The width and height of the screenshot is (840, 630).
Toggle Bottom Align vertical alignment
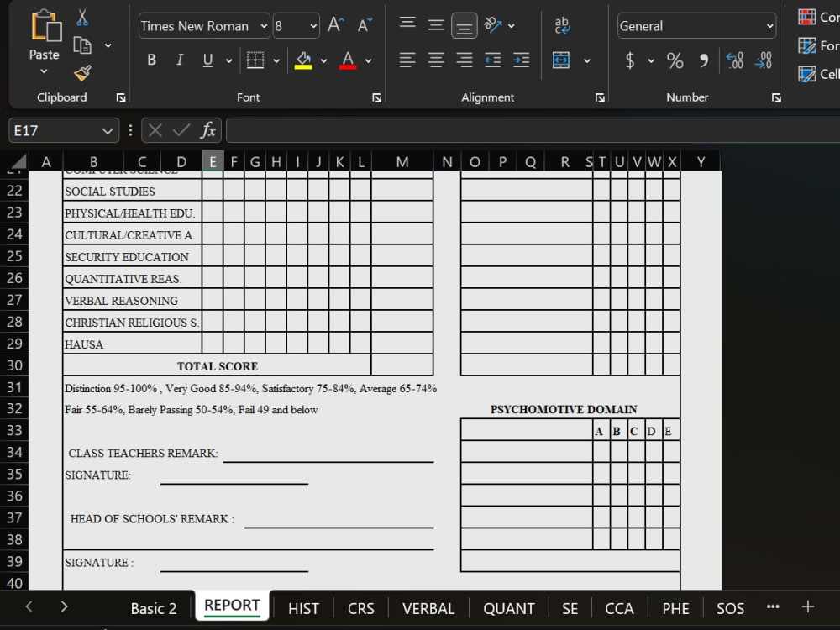click(465, 26)
